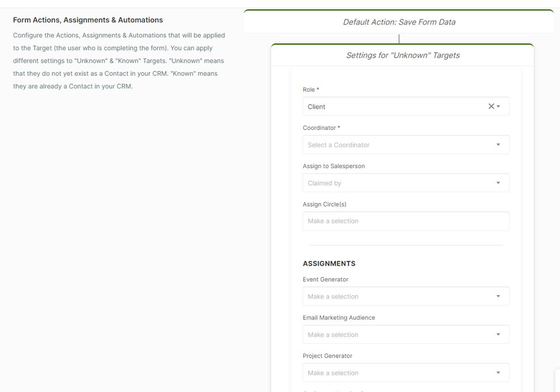The image size is (560, 392).
Task: Open the Role field showing Client
Action: [x=392, y=106]
